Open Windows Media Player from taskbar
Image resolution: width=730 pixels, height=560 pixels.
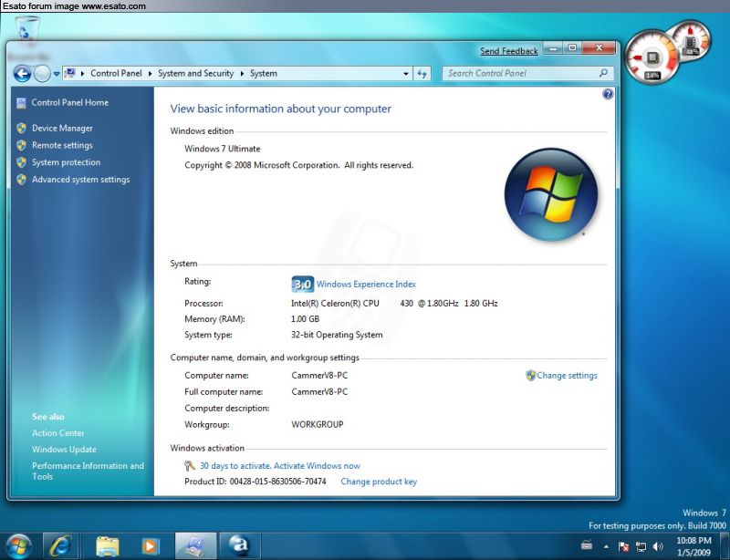pyautogui.click(x=150, y=545)
